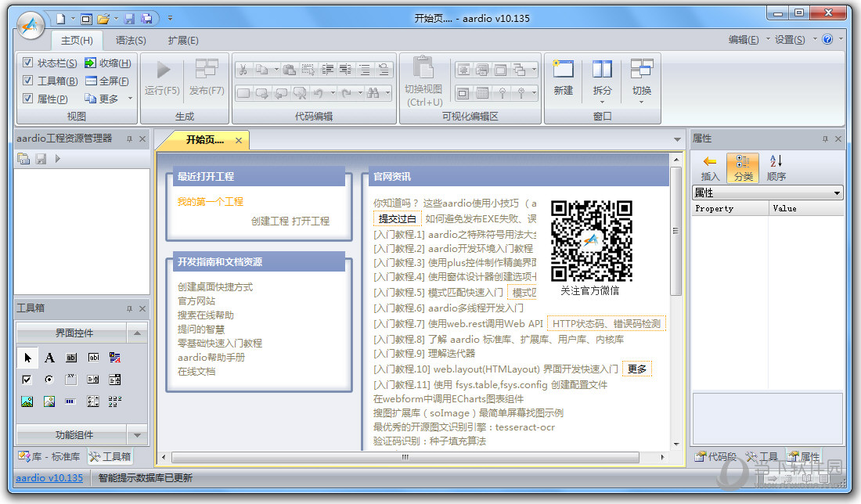Viewport: 861px width, 504px height.
Task: Switch to the 语法(S) ribbon tab
Action: [131, 40]
